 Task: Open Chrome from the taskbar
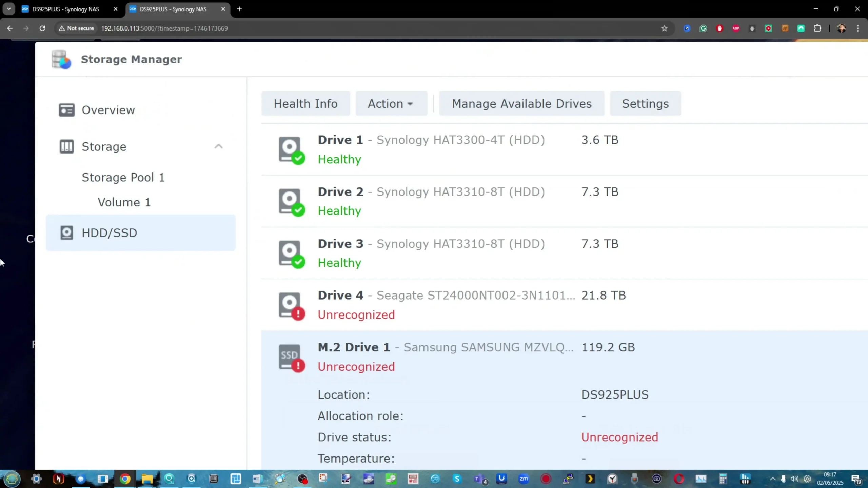tap(125, 479)
